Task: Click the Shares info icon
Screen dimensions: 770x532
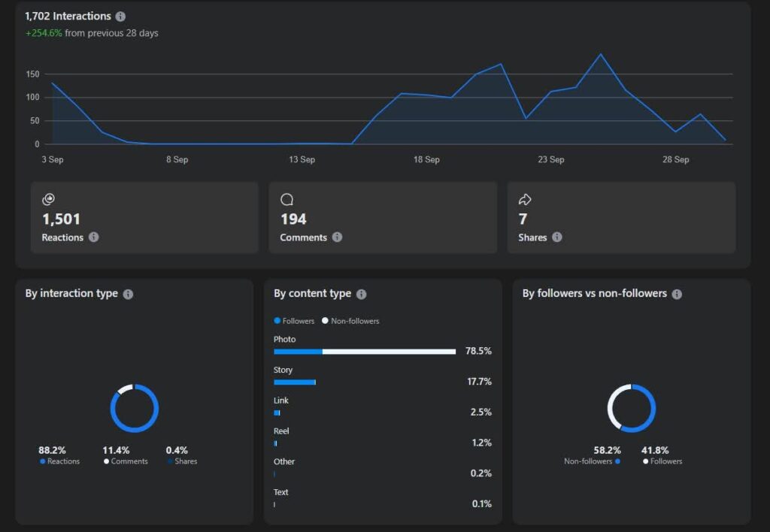Action: (x=557, y=237)
